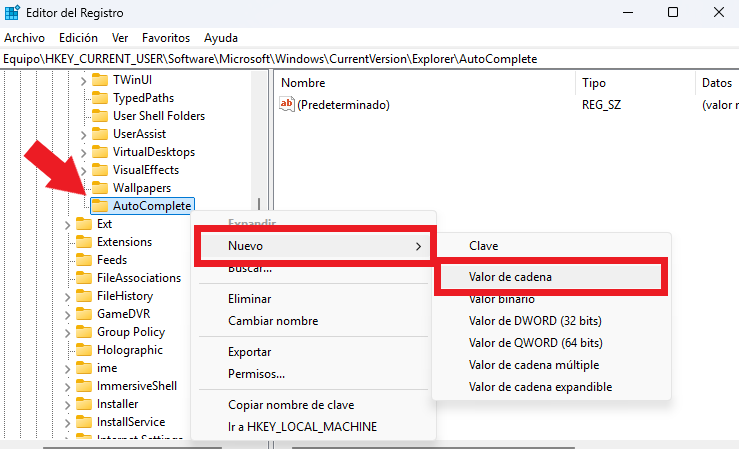The image size is (739, 449).
Task: Click the Nombre column header
Action: (x=424, y=83)
